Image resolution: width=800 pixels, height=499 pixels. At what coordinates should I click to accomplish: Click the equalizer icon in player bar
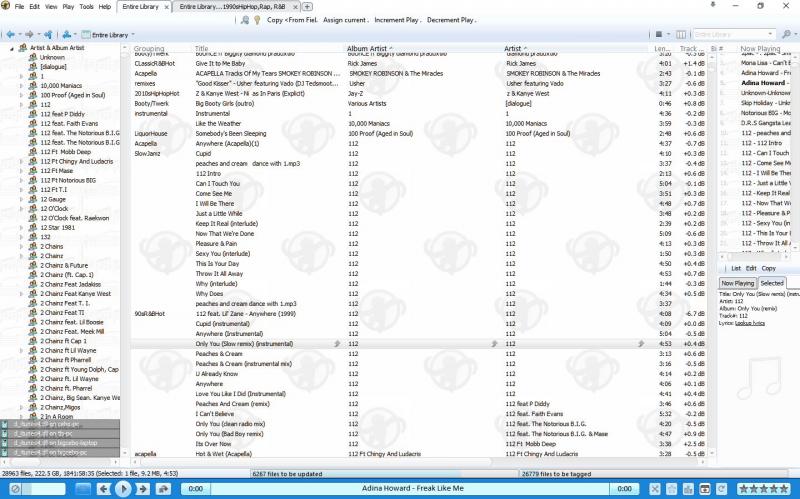(688, 489)
